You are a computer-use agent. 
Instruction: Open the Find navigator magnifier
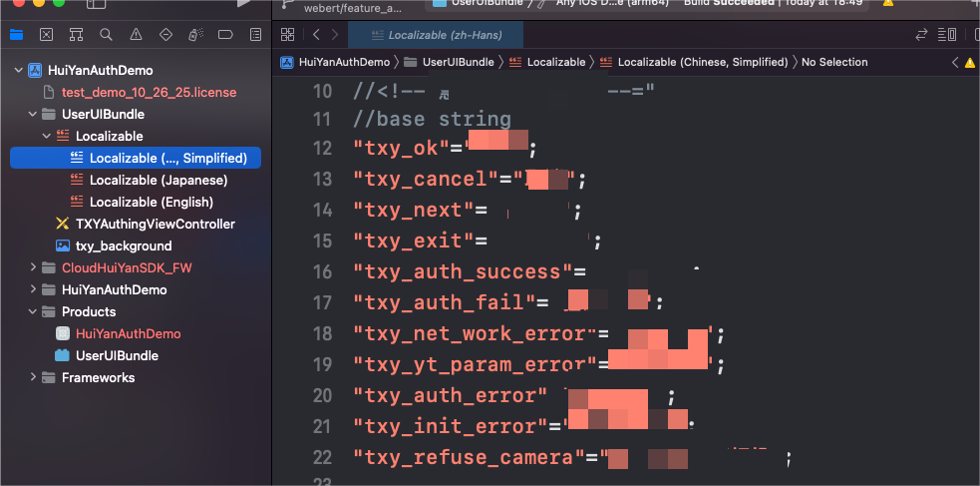(107, 35)
